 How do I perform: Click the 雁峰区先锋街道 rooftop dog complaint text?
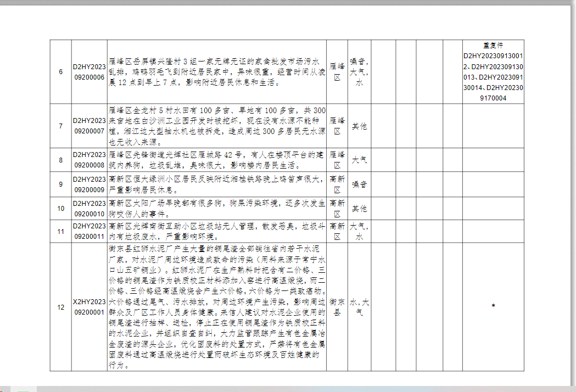[x=216, y=160]
